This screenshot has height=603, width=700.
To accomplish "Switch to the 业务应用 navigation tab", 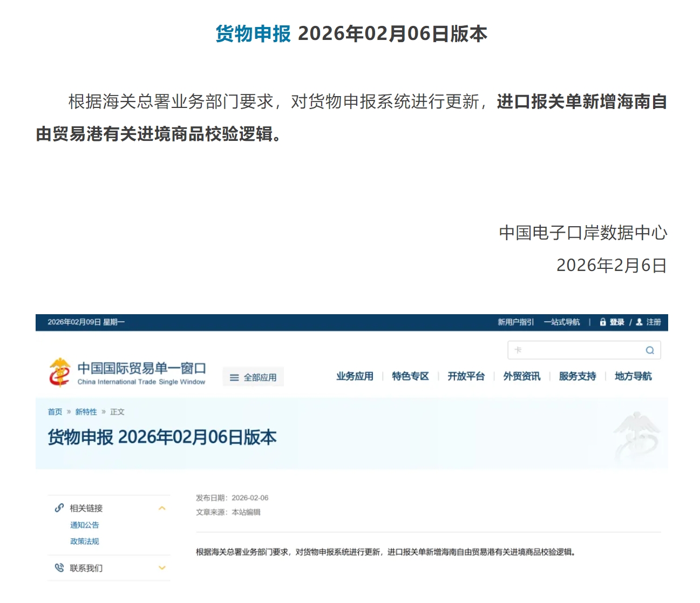I will point(355,376).
